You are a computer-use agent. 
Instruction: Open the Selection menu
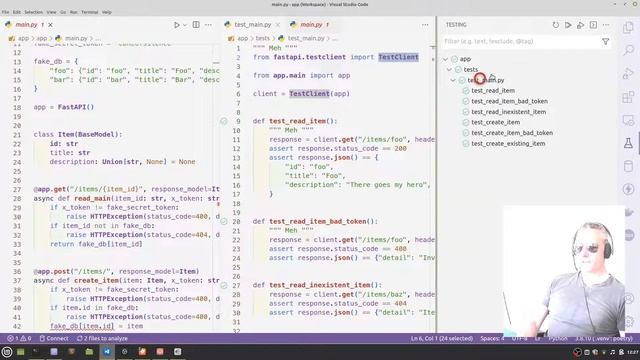pyautogui.click(x=33, y=12)
